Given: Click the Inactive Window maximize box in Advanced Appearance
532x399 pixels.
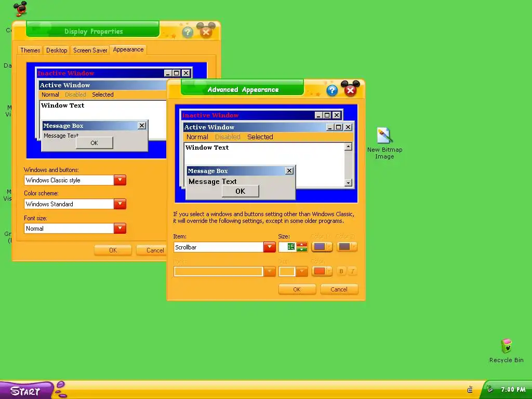Looking at the screenshot, I should click(x=327, y=115).
